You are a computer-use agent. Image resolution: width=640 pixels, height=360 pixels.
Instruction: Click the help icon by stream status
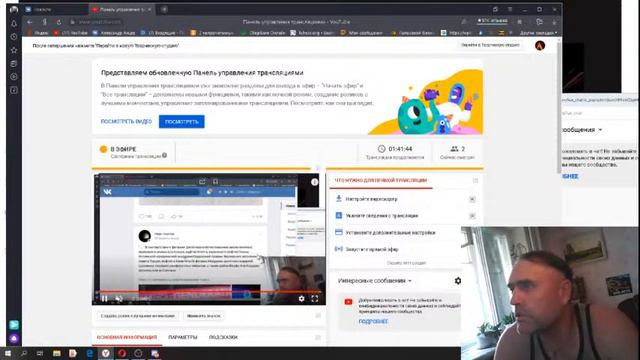tap(164, 156)
